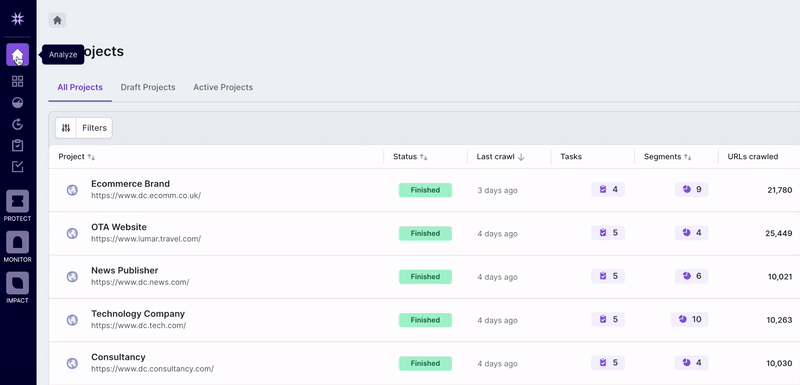The image size is (800, 385).
Task: Click the Tasks column header
Action: [x=571, y=157]
